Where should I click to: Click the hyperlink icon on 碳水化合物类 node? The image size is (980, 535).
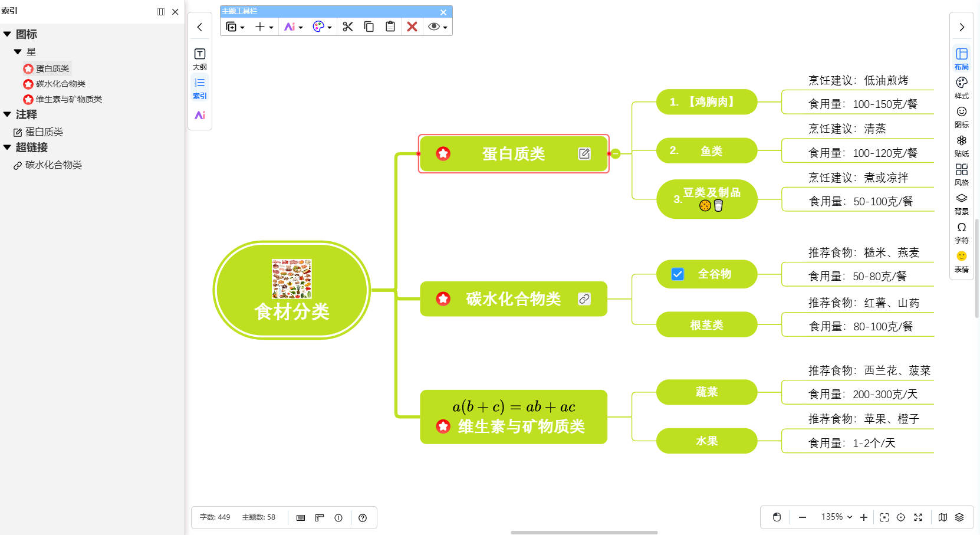tap(584, 299)
